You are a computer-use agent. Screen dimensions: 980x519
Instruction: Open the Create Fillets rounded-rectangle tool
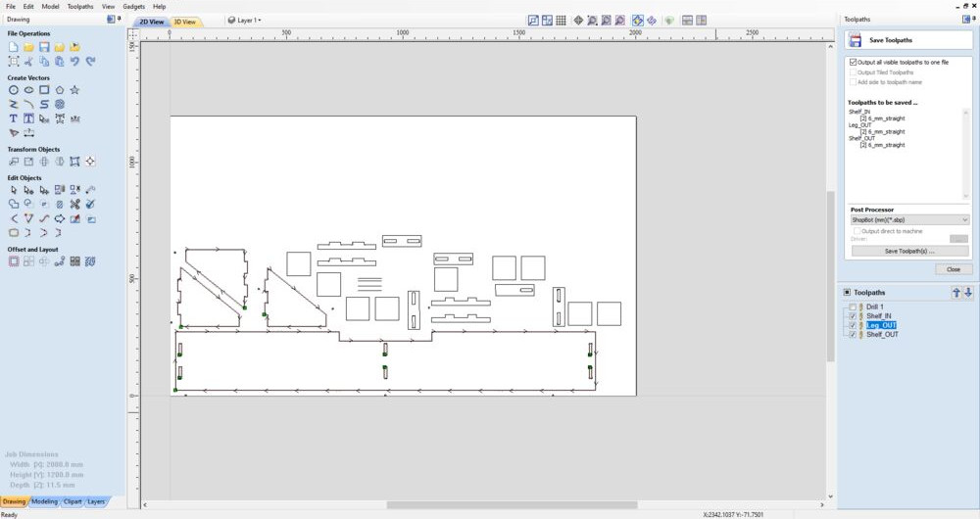point(13,233)
